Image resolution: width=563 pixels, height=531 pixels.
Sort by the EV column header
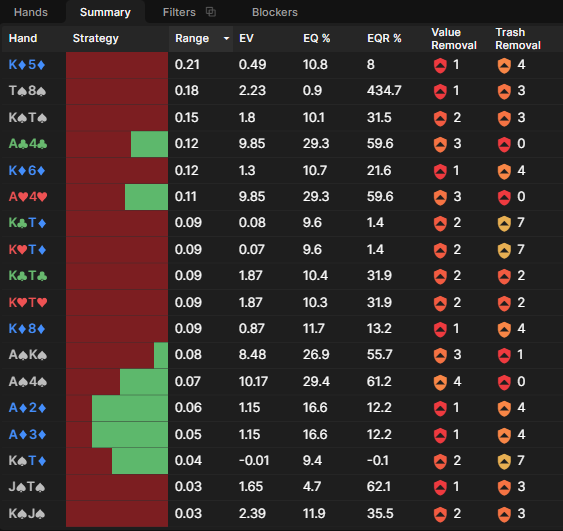(246, 38)
